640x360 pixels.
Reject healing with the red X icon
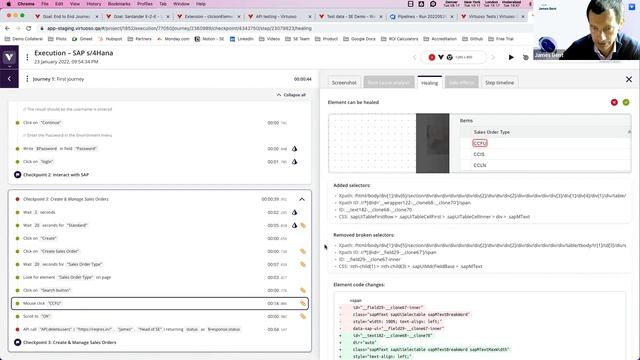coord(614,102)
